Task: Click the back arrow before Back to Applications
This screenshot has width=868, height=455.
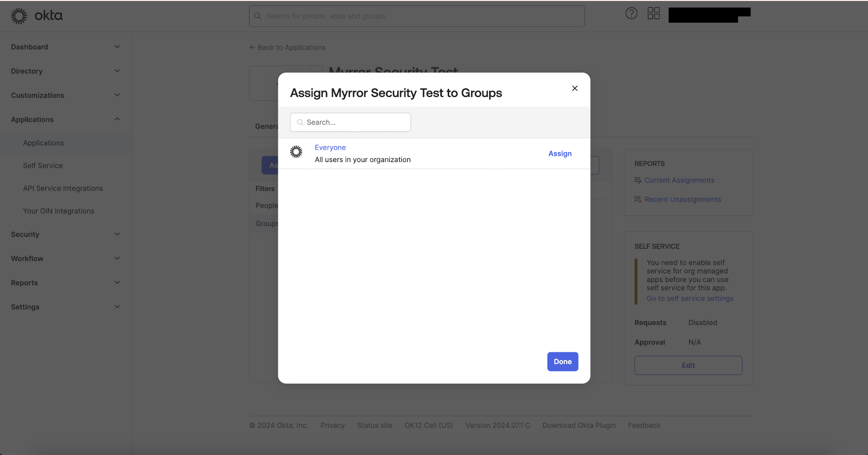Action: [x=252, y=47]
